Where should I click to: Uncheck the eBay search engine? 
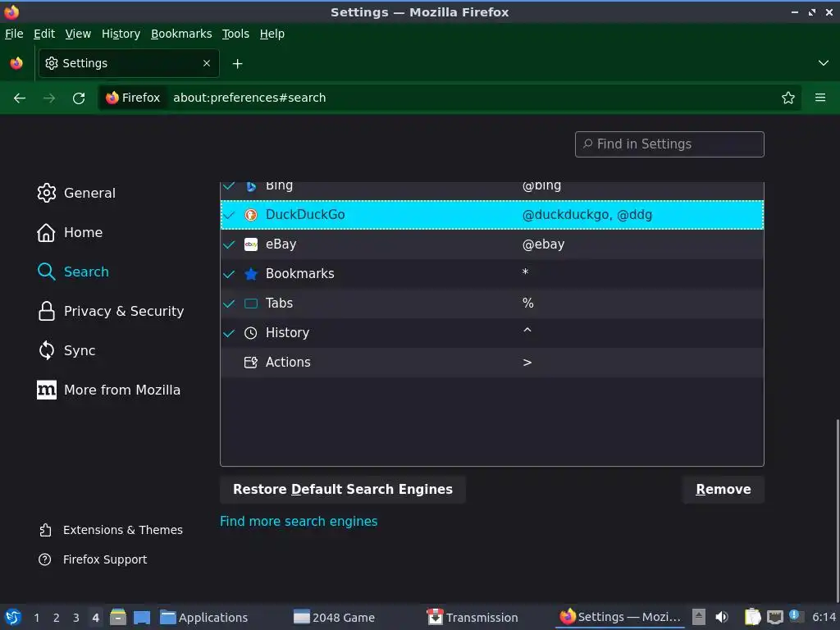[x=230, y=244]
